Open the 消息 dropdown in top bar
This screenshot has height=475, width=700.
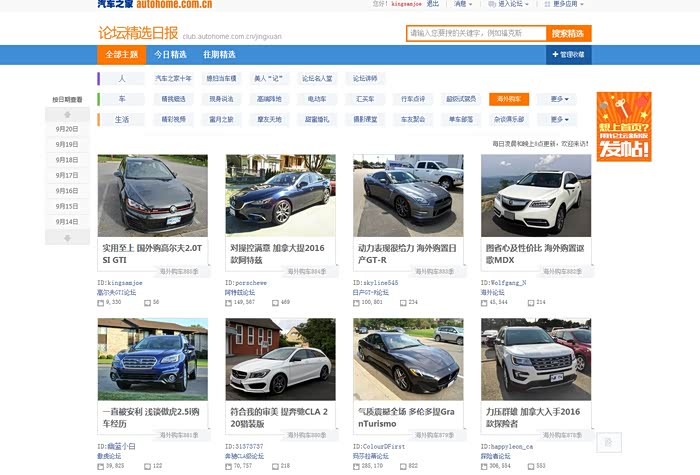[463, 4]
